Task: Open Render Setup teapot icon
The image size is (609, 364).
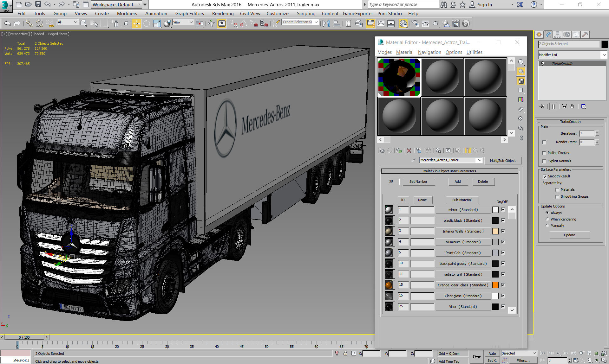Action: pyautogui.click(x=415, y=23)
